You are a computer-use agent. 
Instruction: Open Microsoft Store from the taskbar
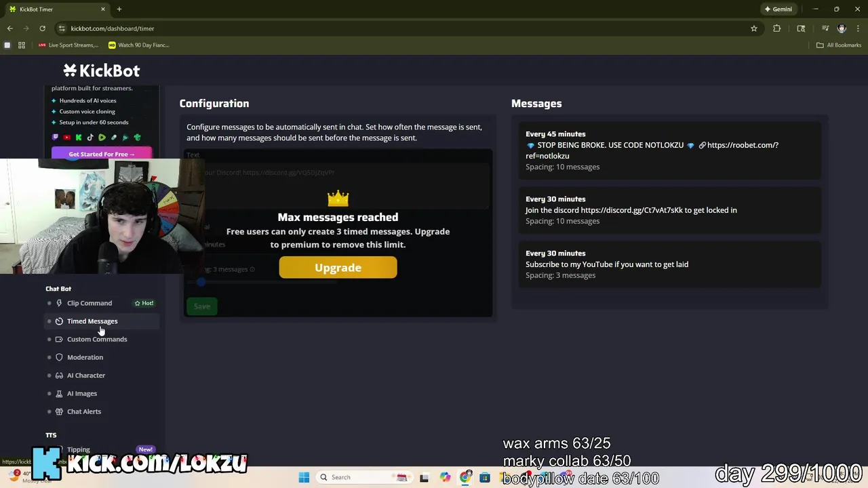pos(485,477)
